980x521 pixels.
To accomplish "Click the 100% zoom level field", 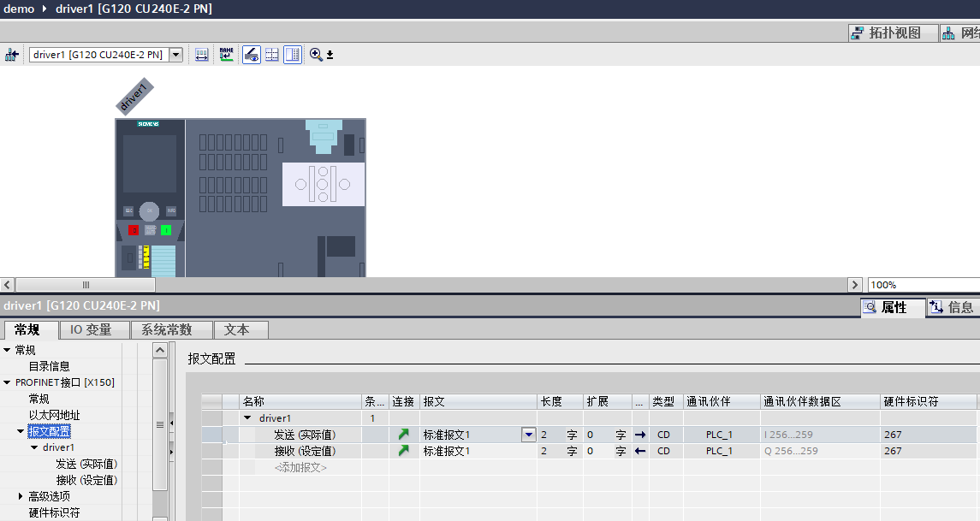I will [924, 285].
